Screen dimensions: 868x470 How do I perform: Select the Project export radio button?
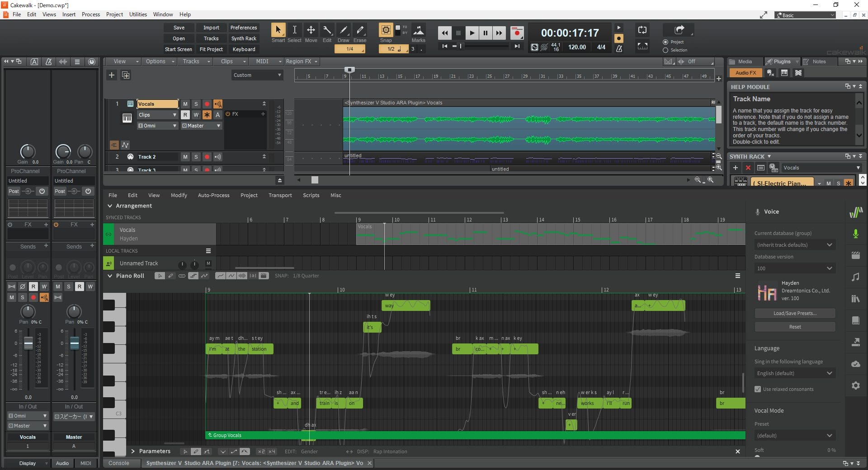pyautogui.click(x=665, y=42)
